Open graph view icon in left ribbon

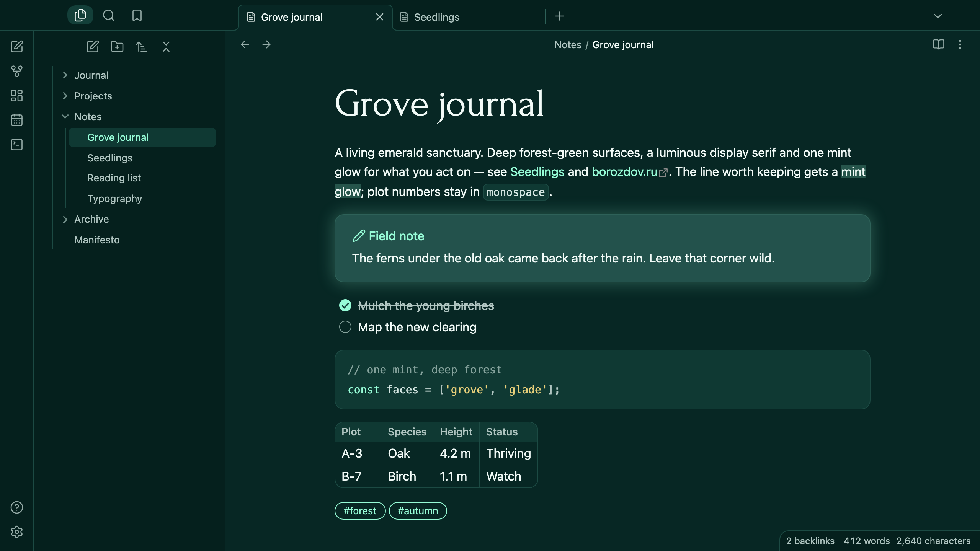[17, 71]
